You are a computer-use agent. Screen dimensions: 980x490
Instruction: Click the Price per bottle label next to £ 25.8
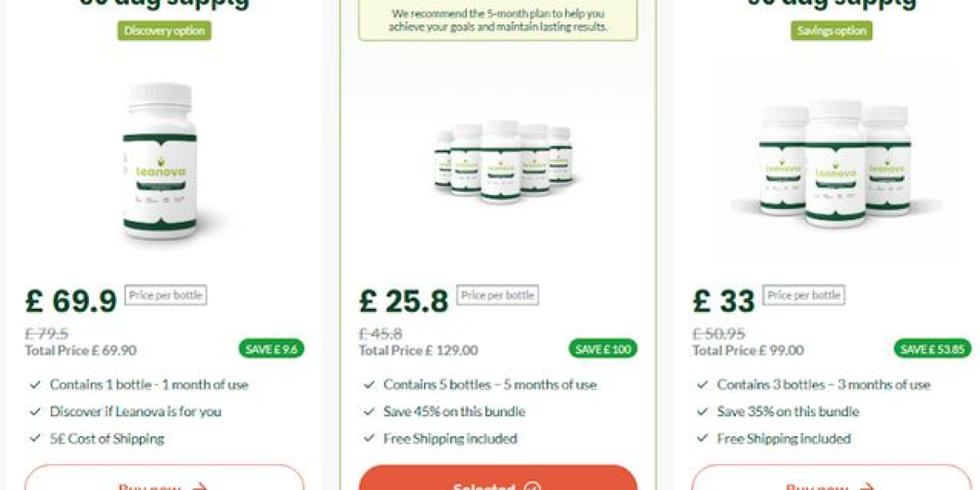(x=498, y=295)
